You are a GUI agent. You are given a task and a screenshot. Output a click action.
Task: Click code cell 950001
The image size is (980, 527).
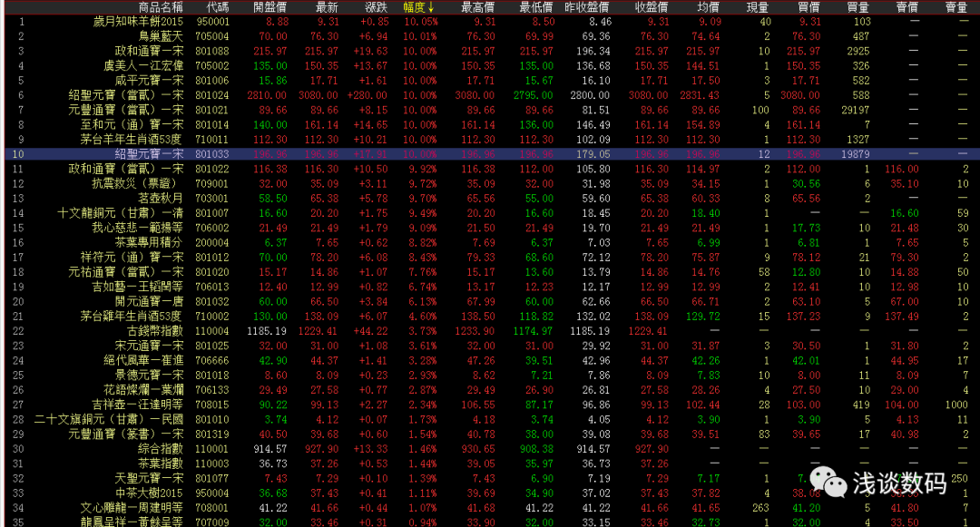tap(211, 22)
